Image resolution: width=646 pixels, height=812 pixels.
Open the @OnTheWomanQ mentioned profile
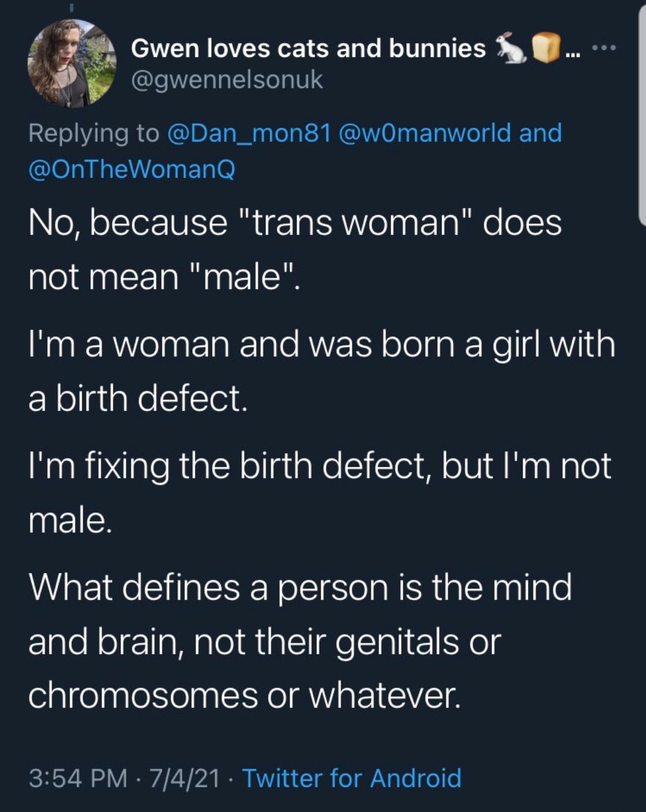[132, 170]
